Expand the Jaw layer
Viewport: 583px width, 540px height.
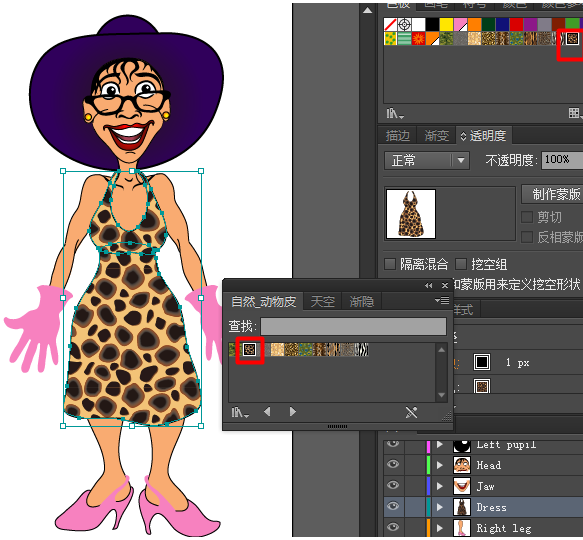[440, 486]
